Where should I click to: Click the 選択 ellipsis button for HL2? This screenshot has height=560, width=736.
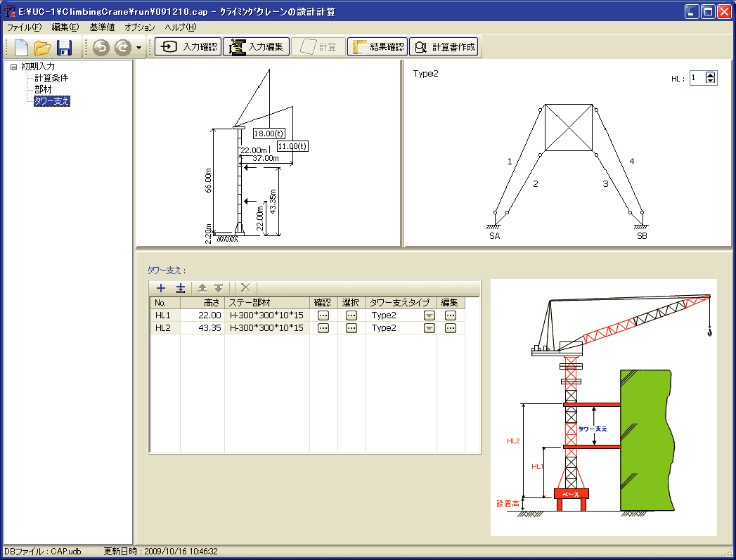coord(351,328)
